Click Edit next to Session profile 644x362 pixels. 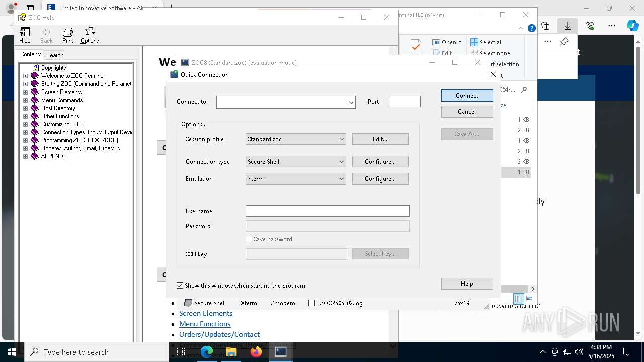[380, 139]
